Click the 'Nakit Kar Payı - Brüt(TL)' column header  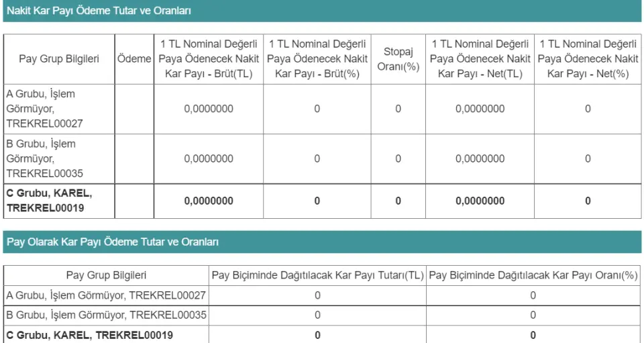click(209, 59)
